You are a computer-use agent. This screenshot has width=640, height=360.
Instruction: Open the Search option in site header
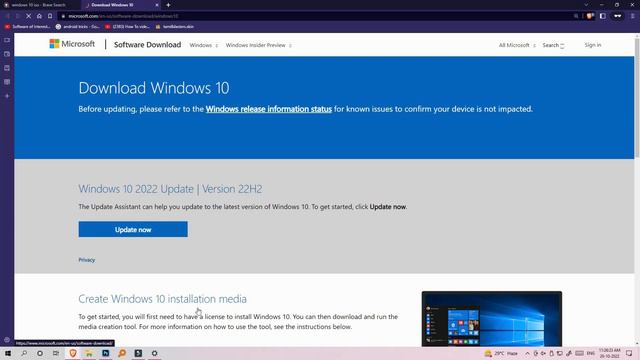553,45
